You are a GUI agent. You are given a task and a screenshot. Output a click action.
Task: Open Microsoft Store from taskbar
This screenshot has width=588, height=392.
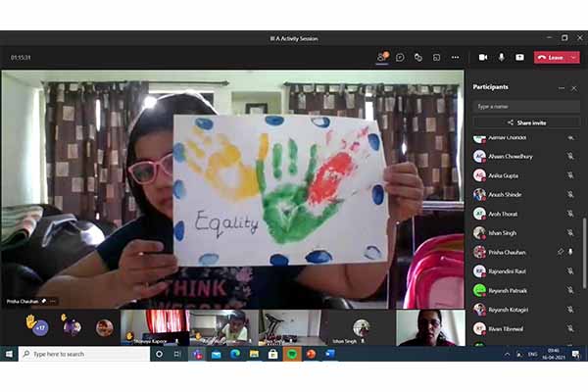pos(273,354)
